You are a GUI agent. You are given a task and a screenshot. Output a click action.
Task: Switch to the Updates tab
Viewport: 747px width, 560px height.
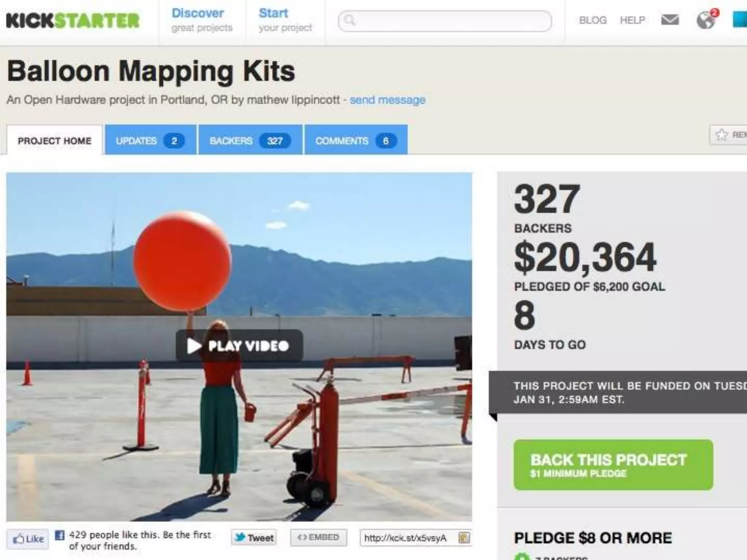(x=150, y=140)
